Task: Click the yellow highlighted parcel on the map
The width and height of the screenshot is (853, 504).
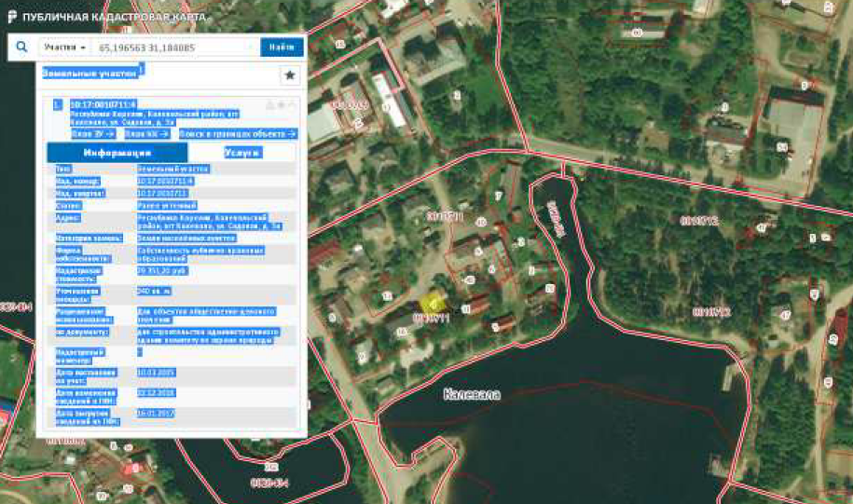Action: pos(430,302)
